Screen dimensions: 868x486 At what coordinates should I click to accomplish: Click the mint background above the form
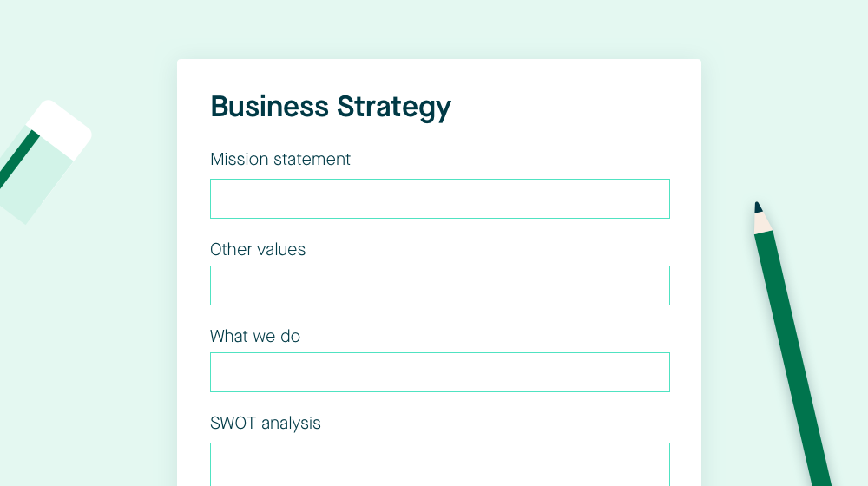point(439,28)
